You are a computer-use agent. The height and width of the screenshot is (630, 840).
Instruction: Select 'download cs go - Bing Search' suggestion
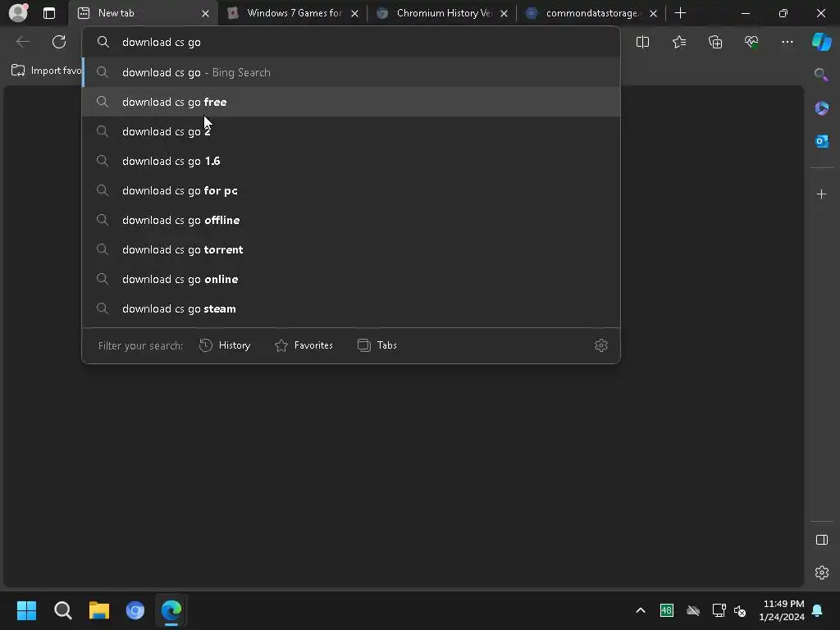tap(351, 72)
